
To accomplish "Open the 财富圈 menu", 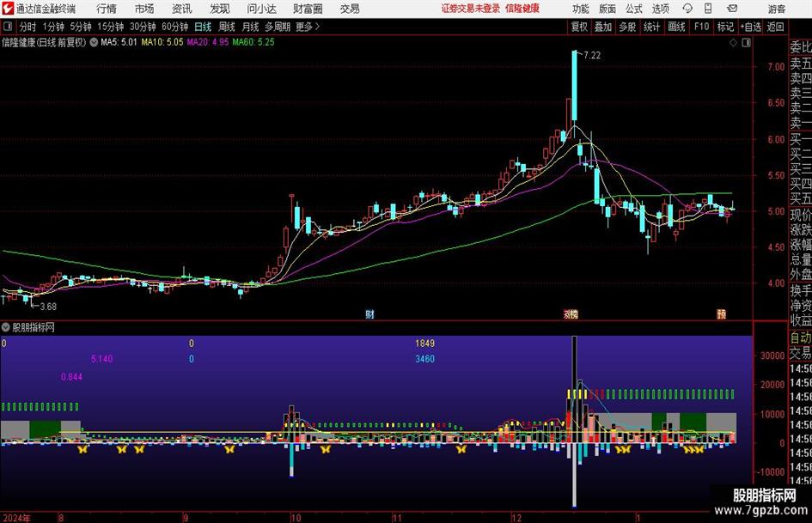I will tap(308, 9).
